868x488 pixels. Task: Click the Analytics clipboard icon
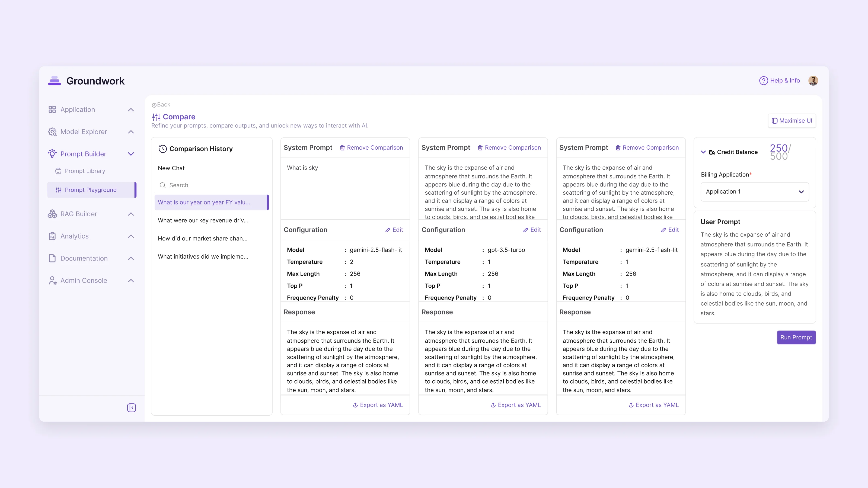tap(52, 236)
